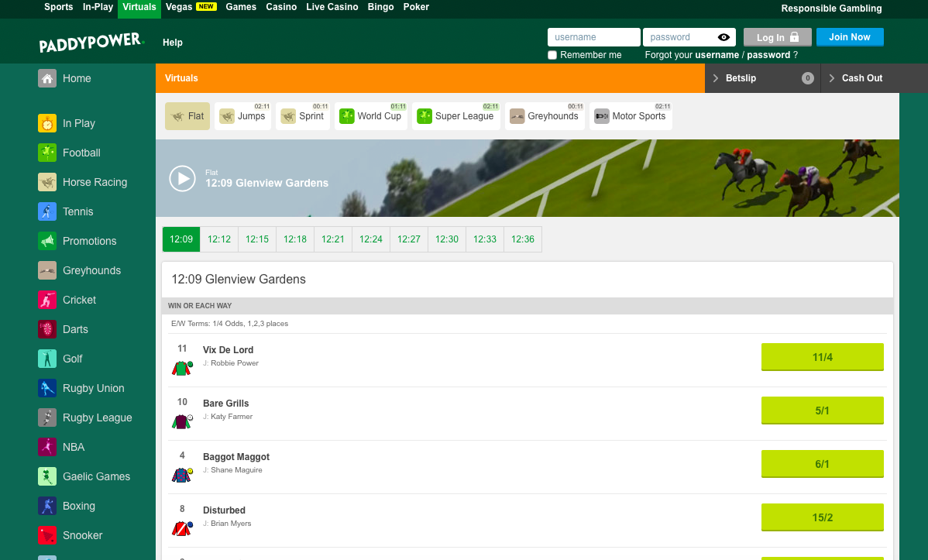Bet on Bare Grills at 5/1
928x560 pixels.
point(822,411)
